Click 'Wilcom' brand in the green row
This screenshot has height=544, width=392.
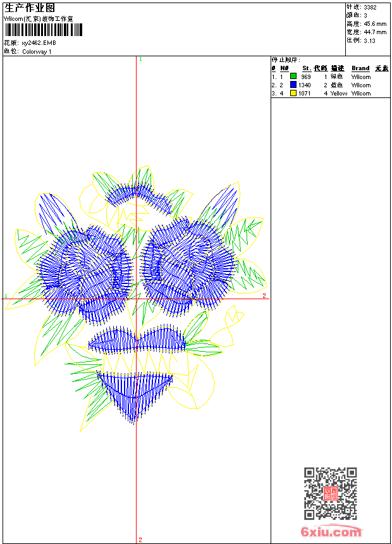coord(361,77)
